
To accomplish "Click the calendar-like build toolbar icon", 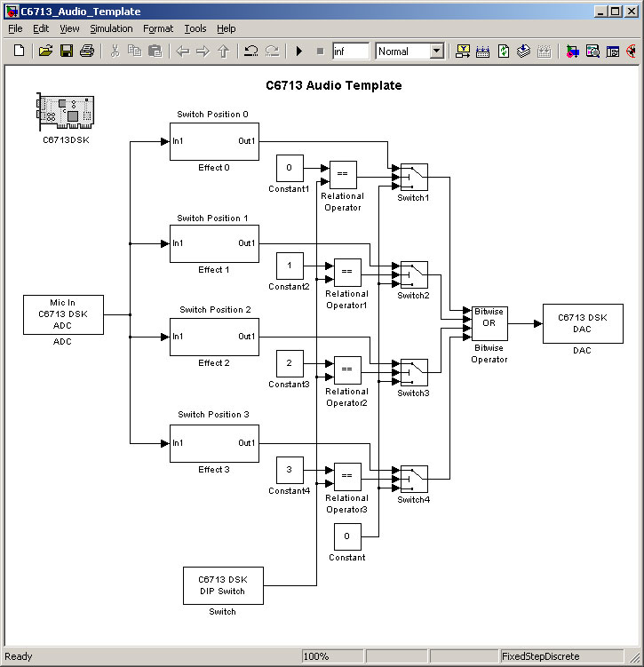I will pos(482,52).
